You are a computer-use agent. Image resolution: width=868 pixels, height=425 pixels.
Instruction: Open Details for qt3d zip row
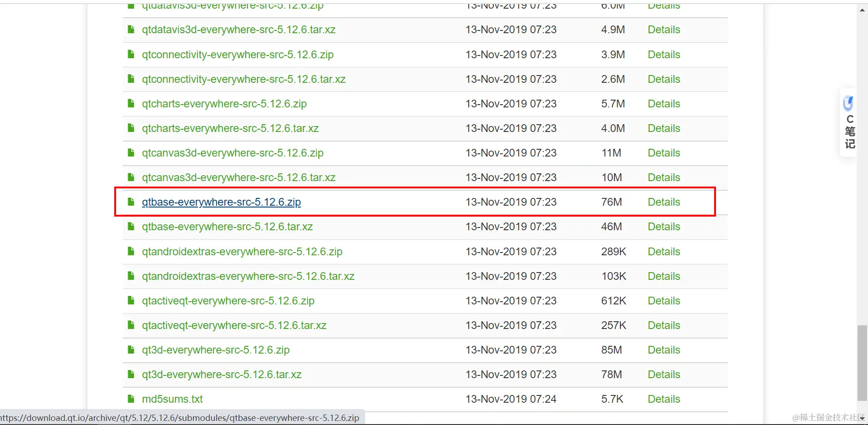664,350
